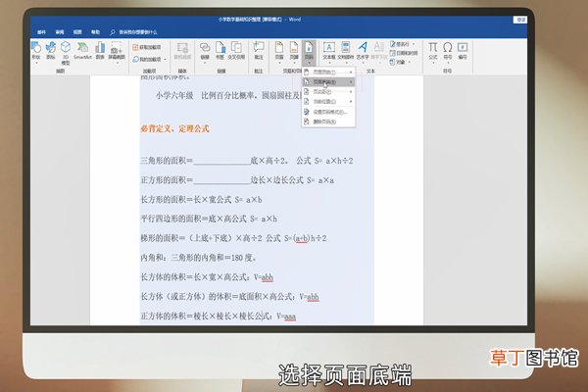Viewport: 588px width, 392px height.
Task: Switch to the 邮件 ribbon tab
Action: coord(41,32)
